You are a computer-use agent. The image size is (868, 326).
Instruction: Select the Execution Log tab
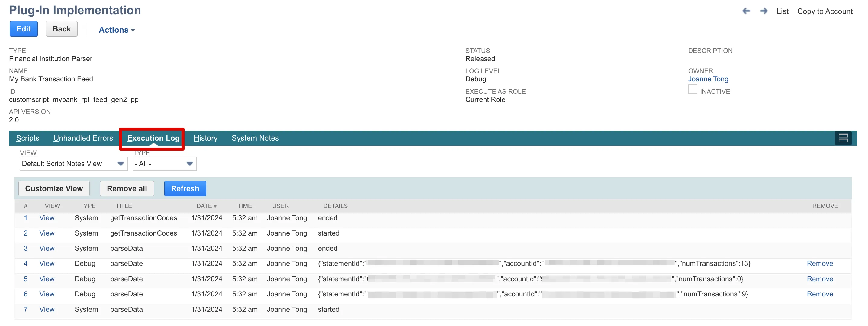[x=153, y=138]
